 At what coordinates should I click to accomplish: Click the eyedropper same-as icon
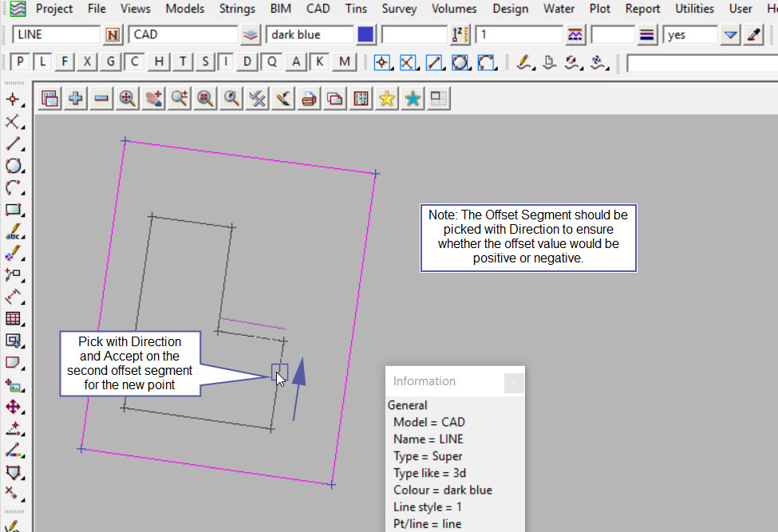[x=753, y=35]
